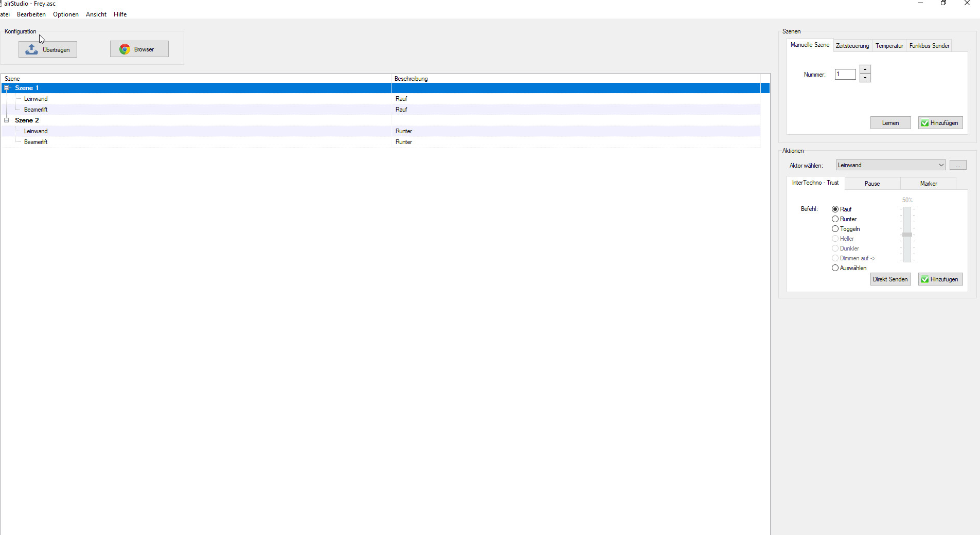Select the Runter command option
980x535 pixels.
pos(835,219)
